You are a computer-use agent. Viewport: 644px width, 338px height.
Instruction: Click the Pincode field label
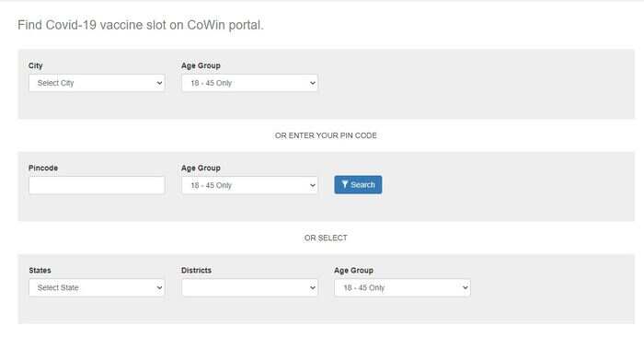[x=43, y=169]
